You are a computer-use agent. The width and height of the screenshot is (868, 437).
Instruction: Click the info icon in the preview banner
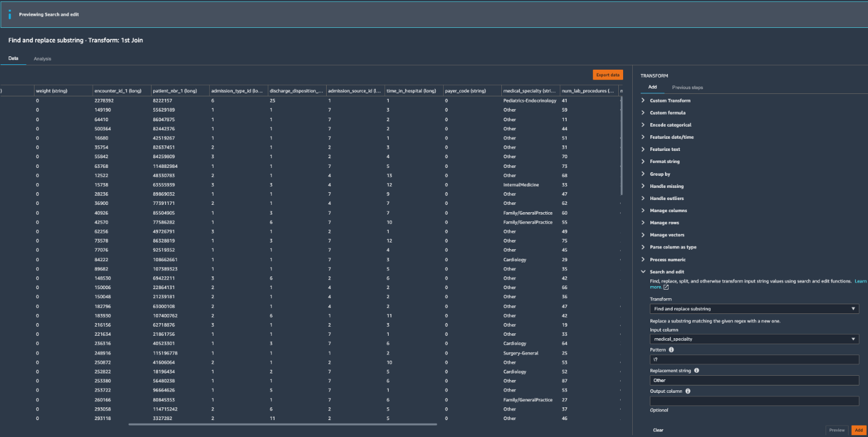pyautogui.click(x=9, y=14)
